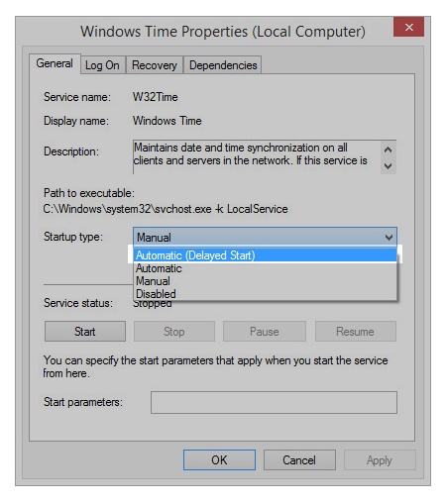The width and height of the screenshot is (446, 504).
Task: Collapse the Startup type combo box
Action: 265,237
